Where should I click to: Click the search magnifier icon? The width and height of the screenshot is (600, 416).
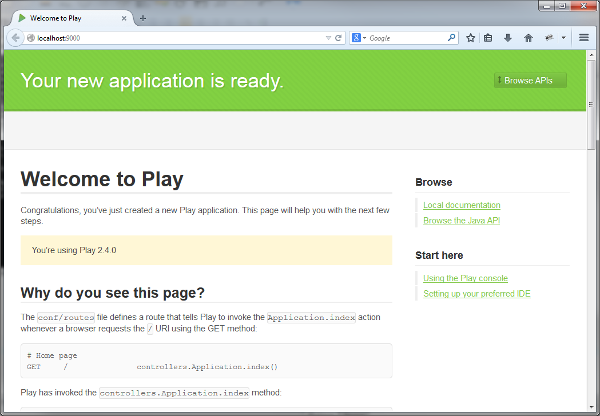pyautogui.click(x=452, y=38)
